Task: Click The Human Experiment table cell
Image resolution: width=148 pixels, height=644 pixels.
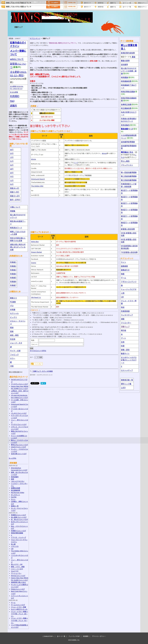Action: (x=40, y=302)
